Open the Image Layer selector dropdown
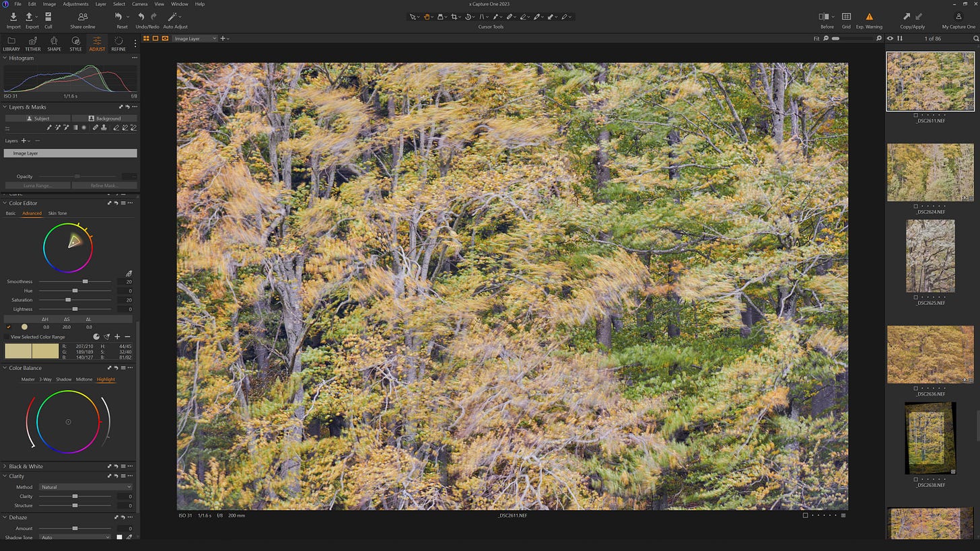Viewport: 980px width, 551px height. (195, 38)
